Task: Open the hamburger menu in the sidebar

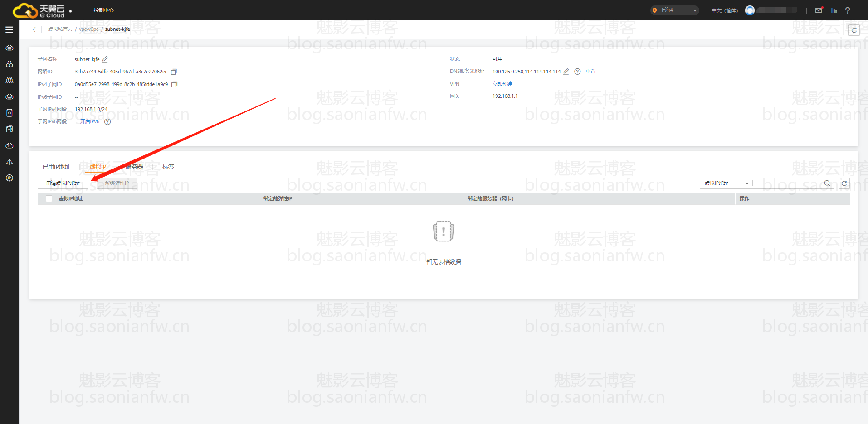Action: coord(9,30)
